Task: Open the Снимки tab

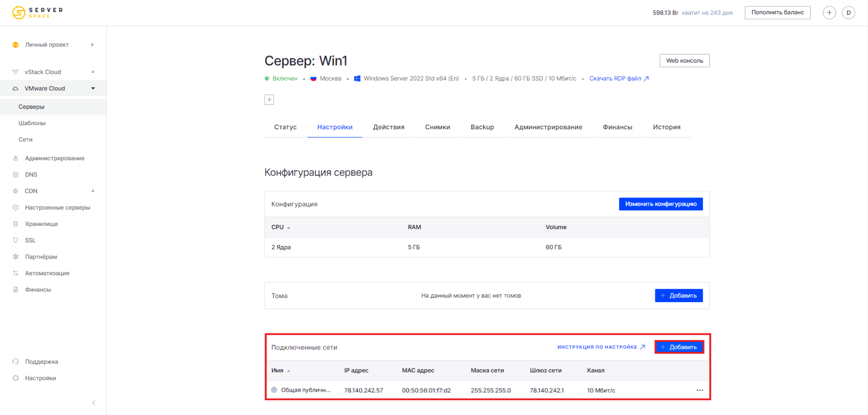Action: click(x=437, y=127)
